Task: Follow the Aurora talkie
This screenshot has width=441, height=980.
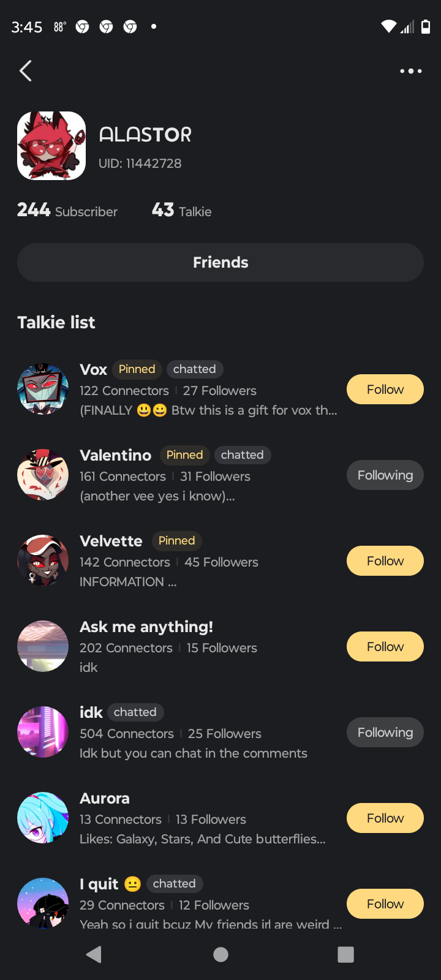Action: point(385,818)
